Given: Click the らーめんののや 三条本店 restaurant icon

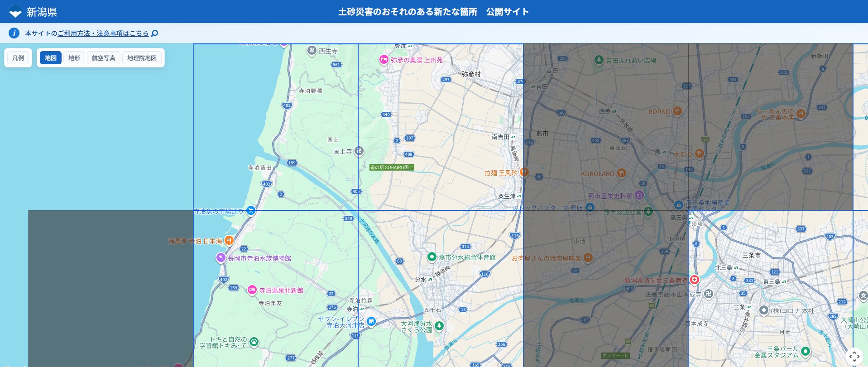Looking at the screenshot, I should [x=801, y=113].
